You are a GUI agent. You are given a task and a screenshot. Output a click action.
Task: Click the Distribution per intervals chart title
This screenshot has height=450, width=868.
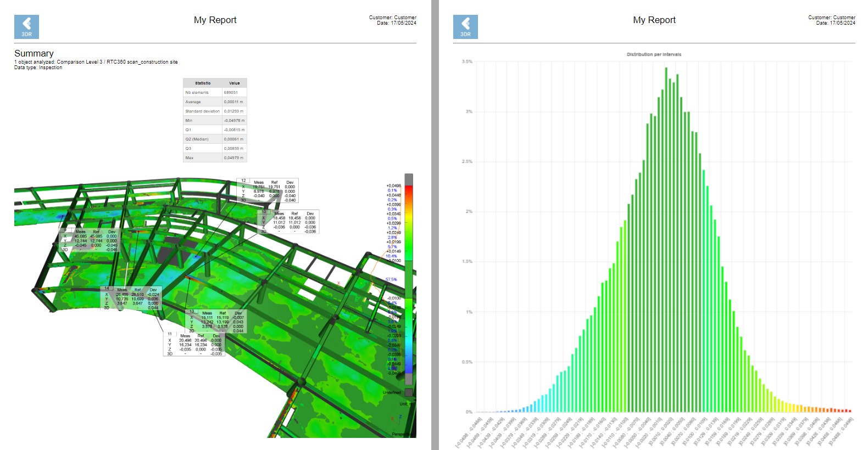(654, 54)
